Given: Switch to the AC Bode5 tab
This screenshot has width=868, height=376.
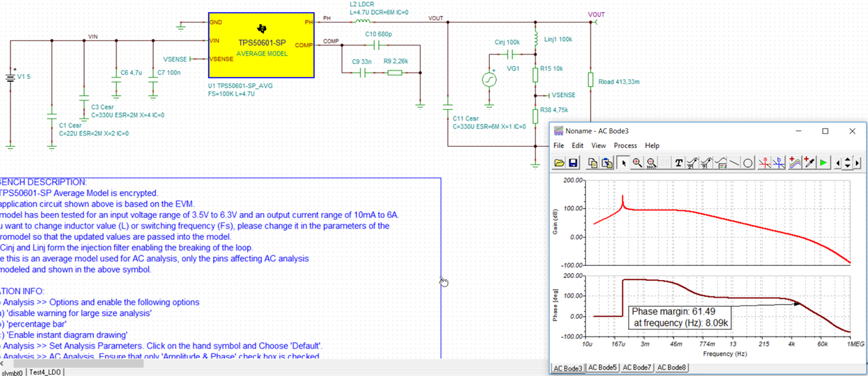Looking at the screenshot, I should [603, 368].
